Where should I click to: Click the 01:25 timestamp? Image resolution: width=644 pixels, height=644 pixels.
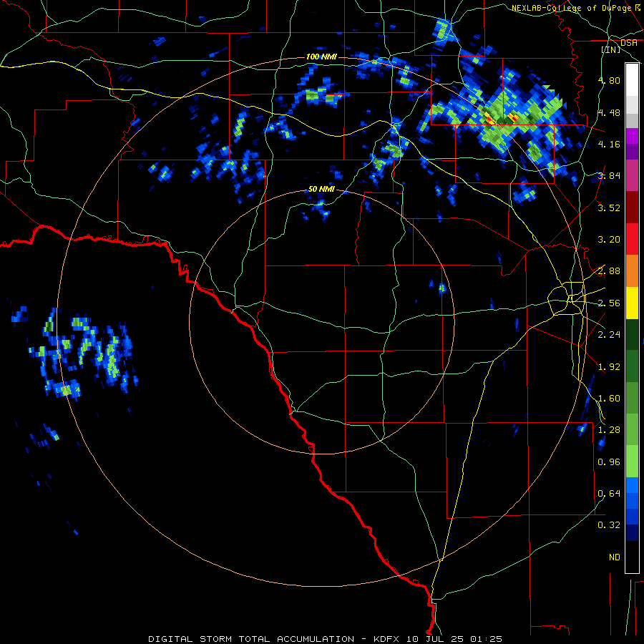tap(486, 639)
